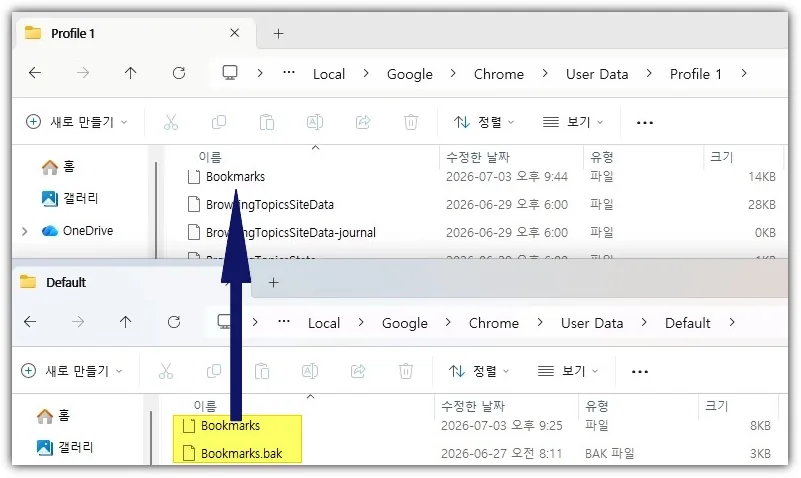Click User Data breadcrumb in Default window
This screenshot has height=478, width=801.
point(592,323)
